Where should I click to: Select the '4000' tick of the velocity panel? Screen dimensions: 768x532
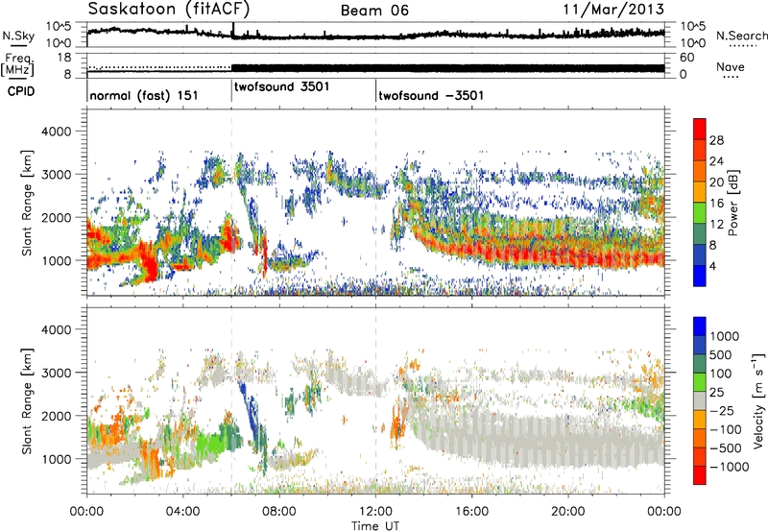tap(57, 329)
